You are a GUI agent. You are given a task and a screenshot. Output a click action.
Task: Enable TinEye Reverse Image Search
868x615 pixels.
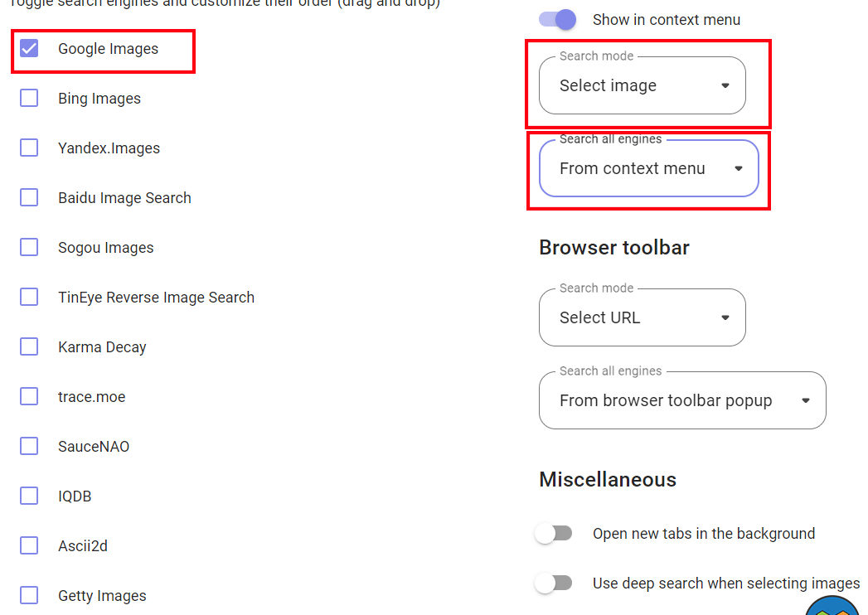click(29, 298)
